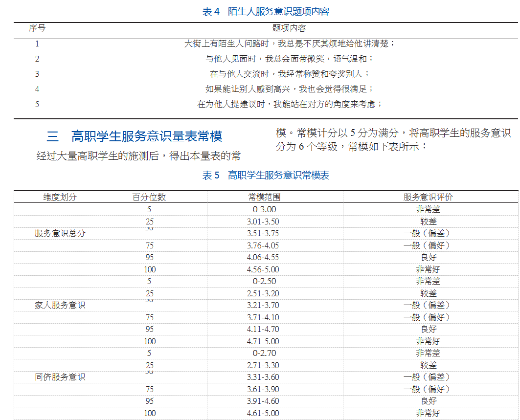This screenshot has width=520, height=420.
Task: Select the 维度划分 column header
Action: coord(60,197)
